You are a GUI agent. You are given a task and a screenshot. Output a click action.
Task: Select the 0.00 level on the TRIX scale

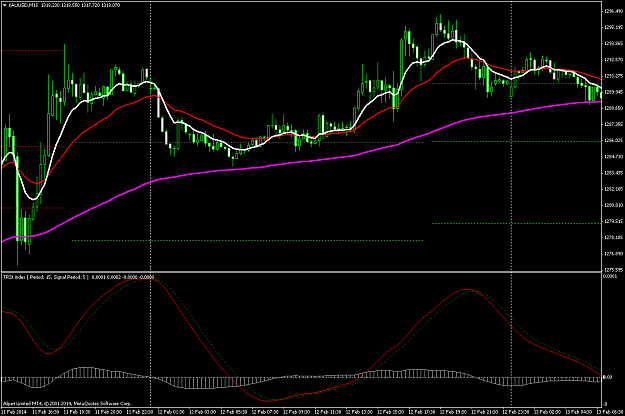(x=607, y=377)
